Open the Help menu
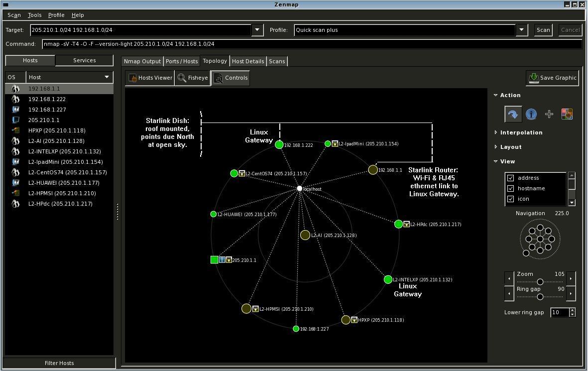Image resolution: width=588 pixels, height=371 pixels. click(x=78, y=15)
